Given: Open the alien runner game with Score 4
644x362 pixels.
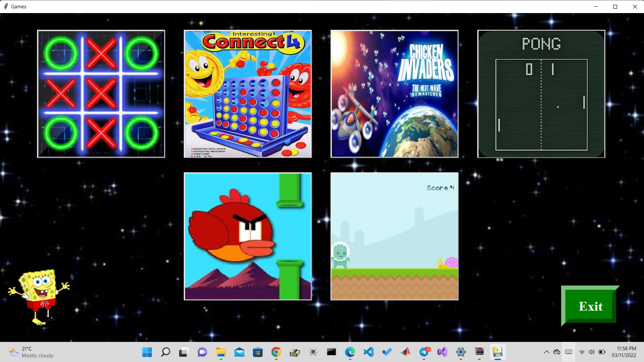Looking at the screenshot, I should click(x=394, y=236).
